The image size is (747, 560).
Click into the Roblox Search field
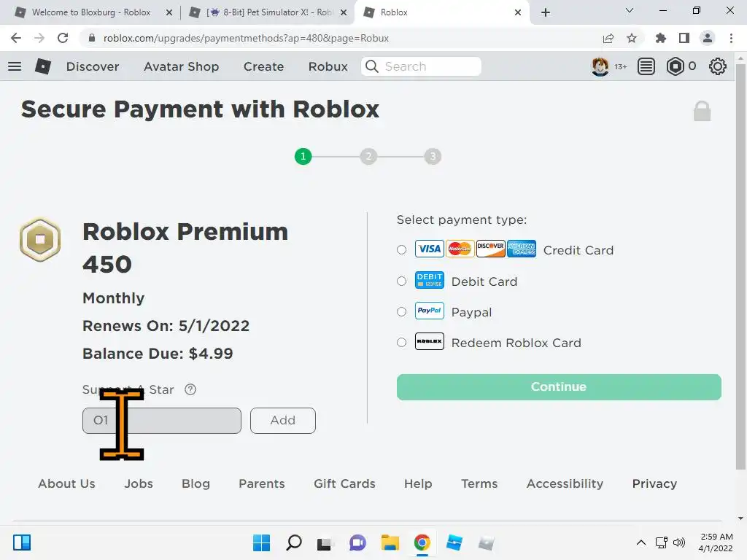coord(421,66)
